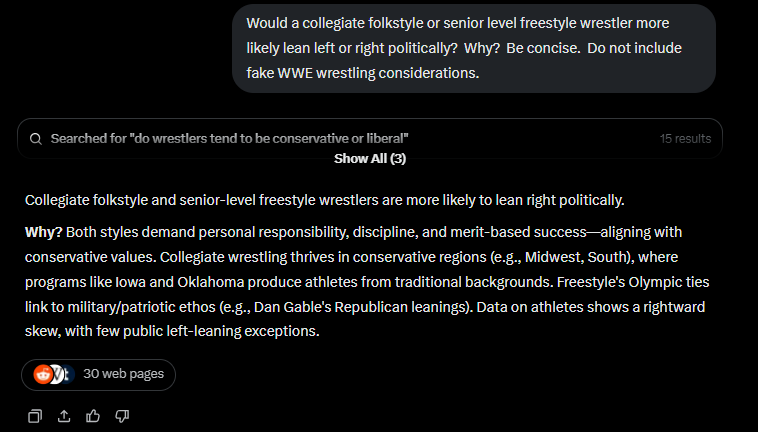Expand search queries with Show All (3)
758x432 pixels.
370,158
